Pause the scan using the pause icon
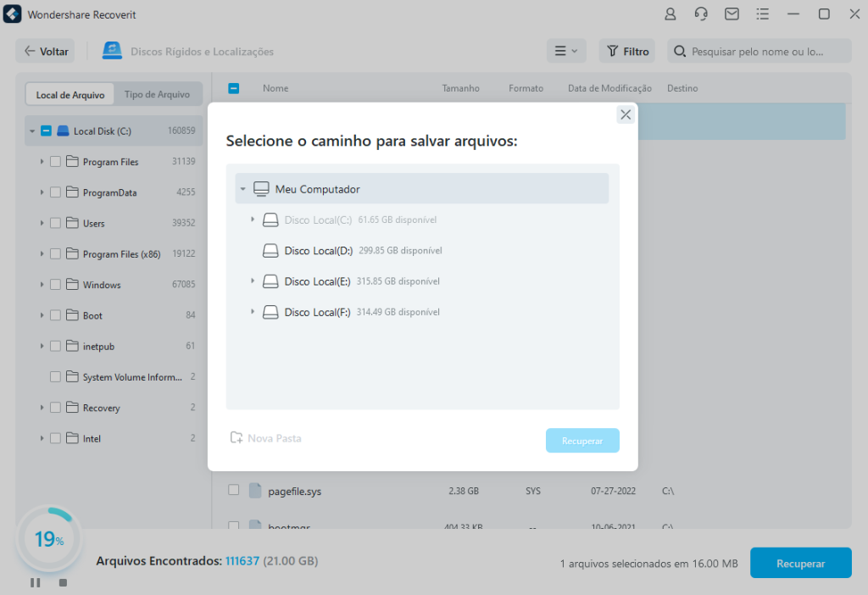The width and height of the screenshot is (868, 595). 36,582
